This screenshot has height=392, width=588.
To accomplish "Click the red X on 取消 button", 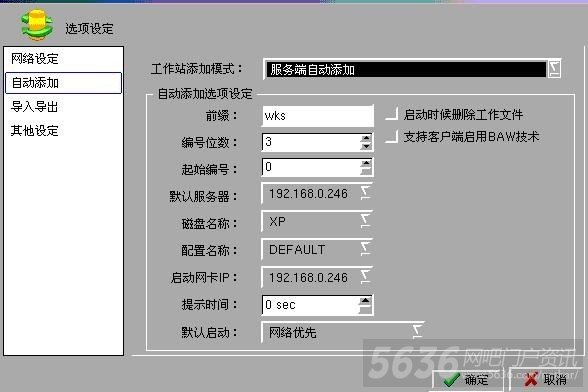I will [x=531, y=380].
